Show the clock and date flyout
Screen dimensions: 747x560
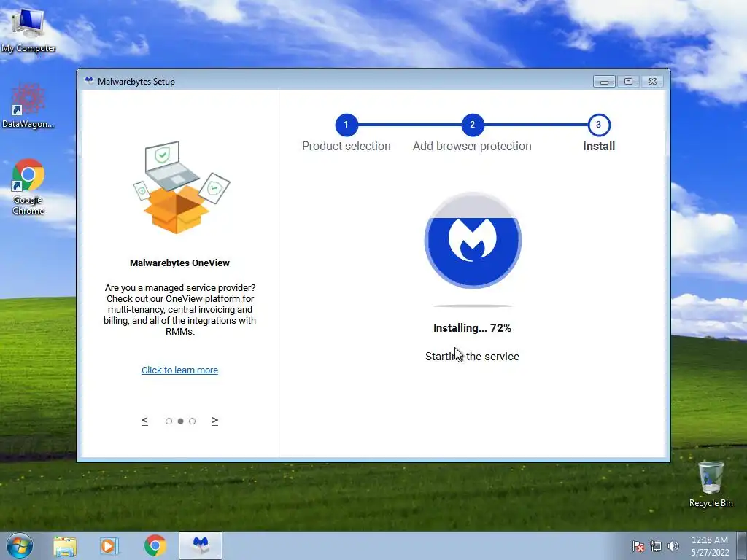click(710, 546)
